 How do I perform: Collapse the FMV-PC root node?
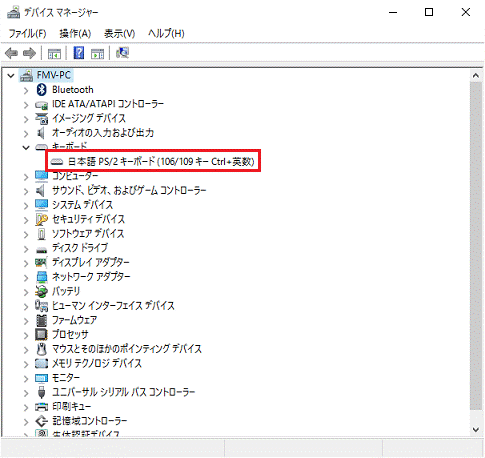click(11, 76)
